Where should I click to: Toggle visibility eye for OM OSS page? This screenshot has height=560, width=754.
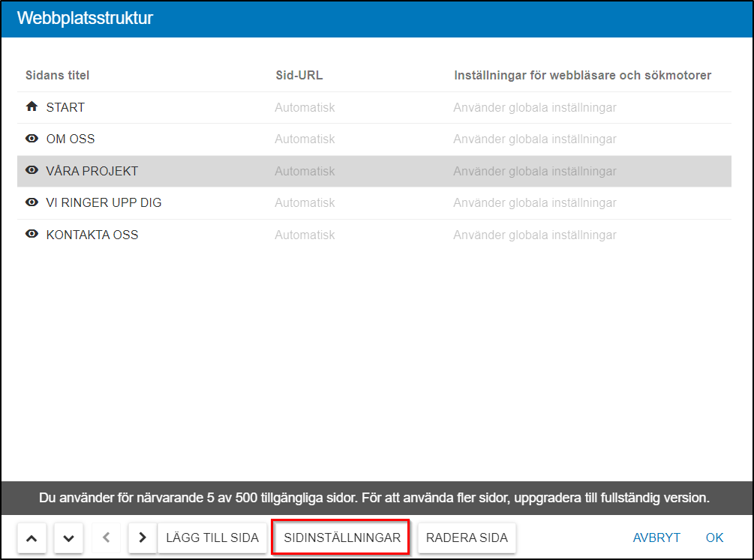click(x=32, y=139)
